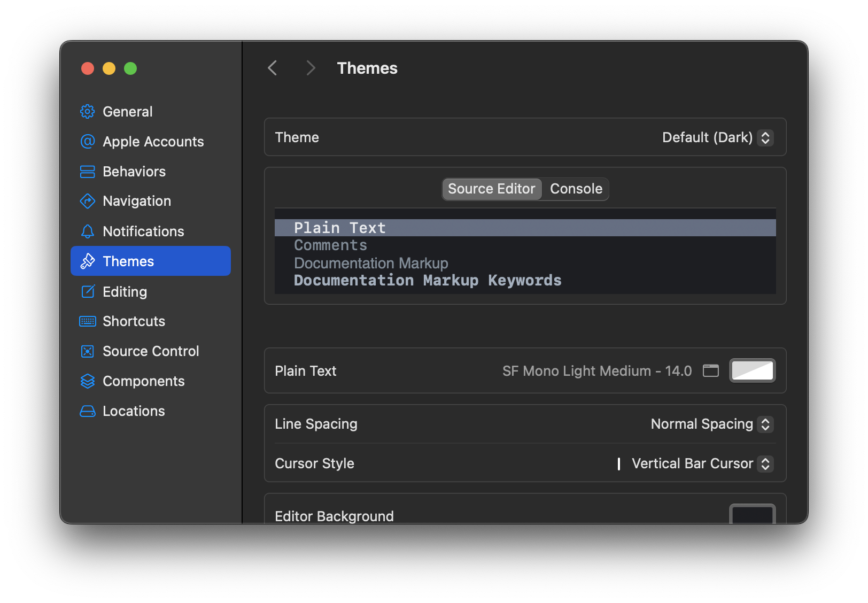Switch to the Console segment

[x=576, y=189]
